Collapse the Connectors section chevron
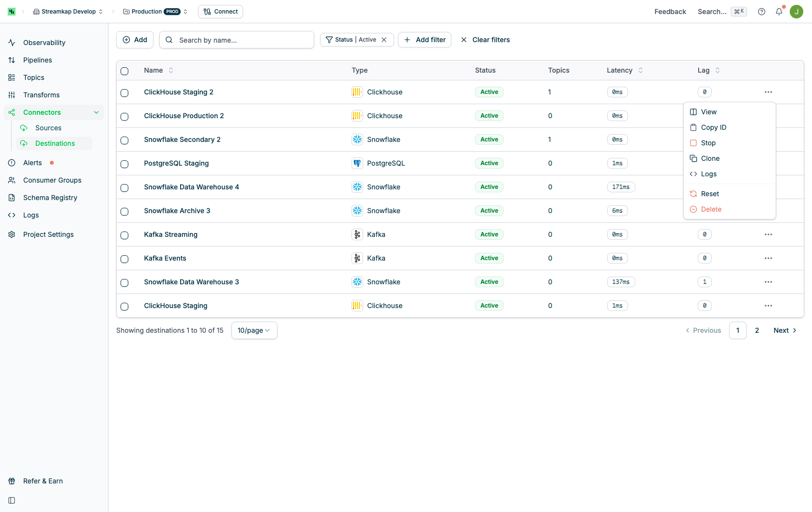The image size is (812, 512). coord(96,112)
